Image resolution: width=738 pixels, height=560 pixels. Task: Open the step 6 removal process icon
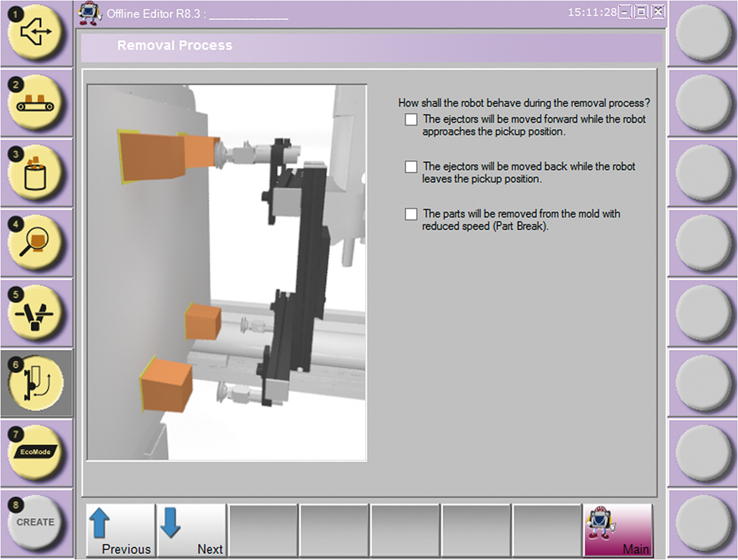point(36,382)
